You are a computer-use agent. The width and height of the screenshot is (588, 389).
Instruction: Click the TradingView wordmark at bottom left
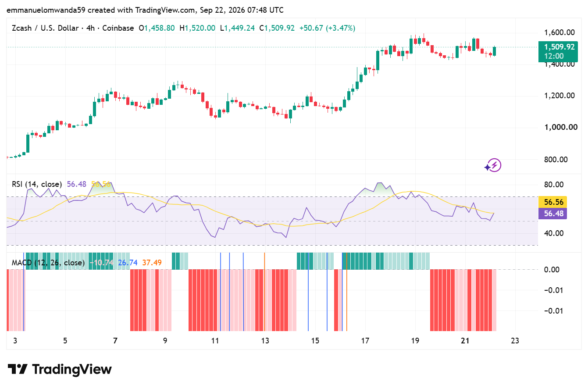[72, 369]
